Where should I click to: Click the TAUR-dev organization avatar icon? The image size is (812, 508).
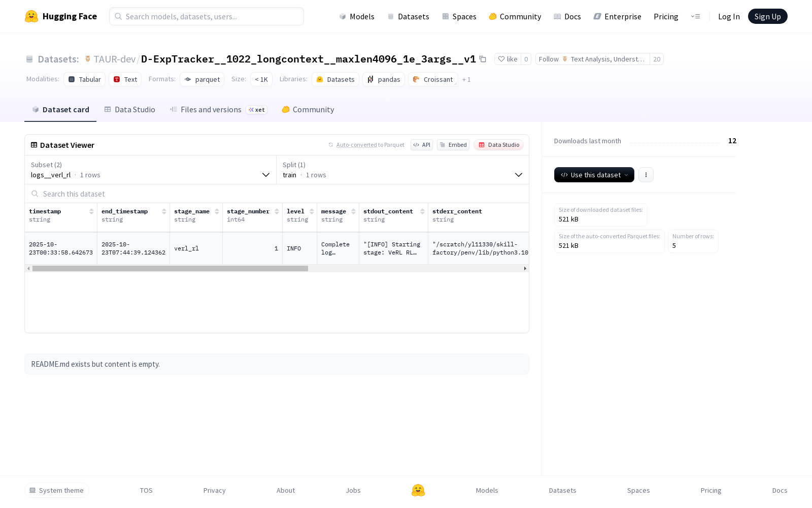coord(88,59)
